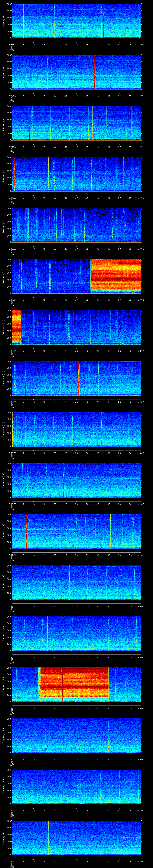Click the '48:00' end time label of last panel
This screenshot has height=868, width=153.
(141, 861)
